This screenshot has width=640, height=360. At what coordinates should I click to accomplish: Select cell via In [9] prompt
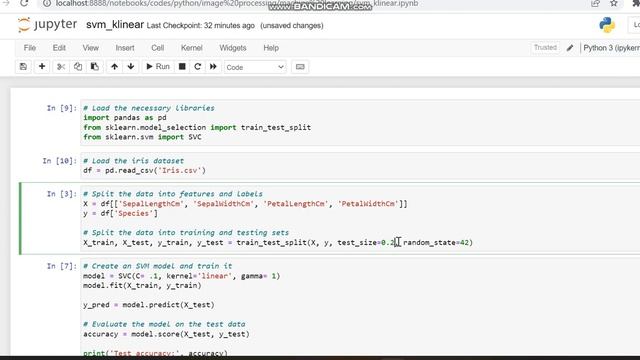[x=61, y=108]
